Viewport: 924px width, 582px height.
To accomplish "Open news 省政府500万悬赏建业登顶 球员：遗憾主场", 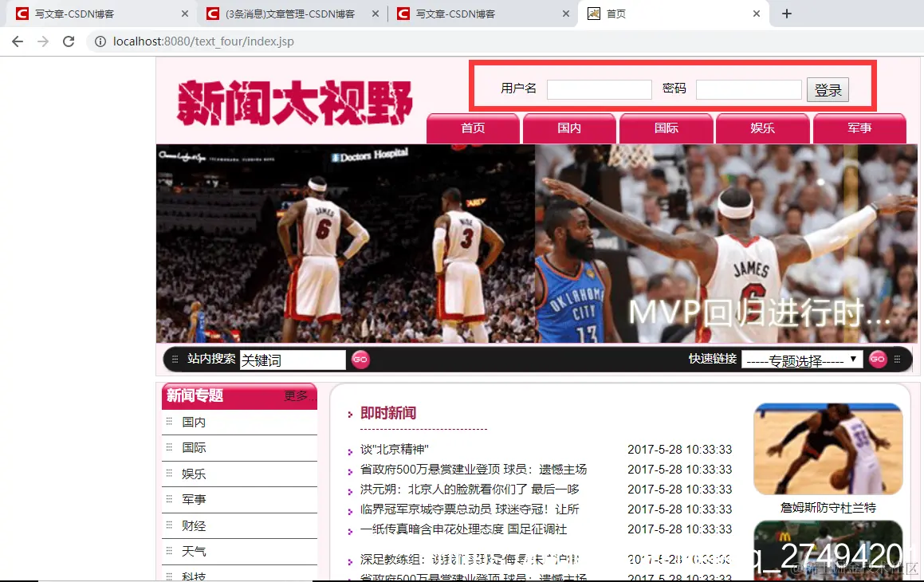I will tap(474, 470).
